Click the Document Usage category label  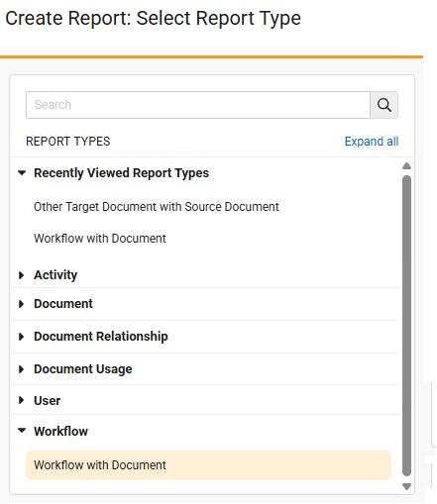[83, 369]
